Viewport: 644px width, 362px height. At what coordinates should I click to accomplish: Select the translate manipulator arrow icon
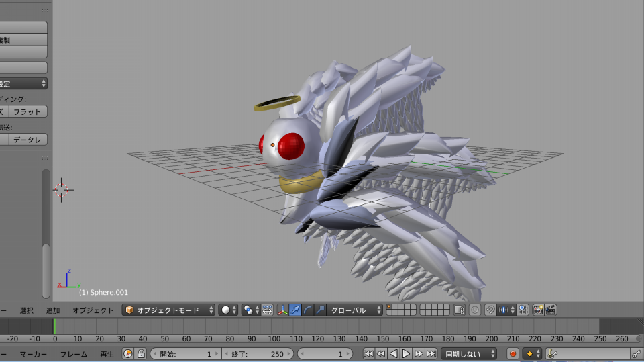pyautogui.click(x=295, y=310)
